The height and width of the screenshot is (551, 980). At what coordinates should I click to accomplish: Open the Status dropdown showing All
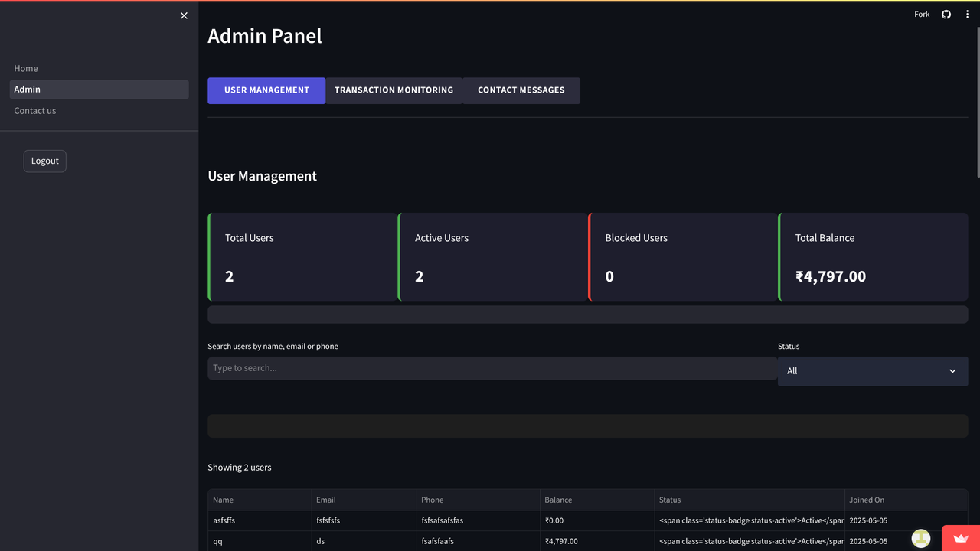pos(873,371)
